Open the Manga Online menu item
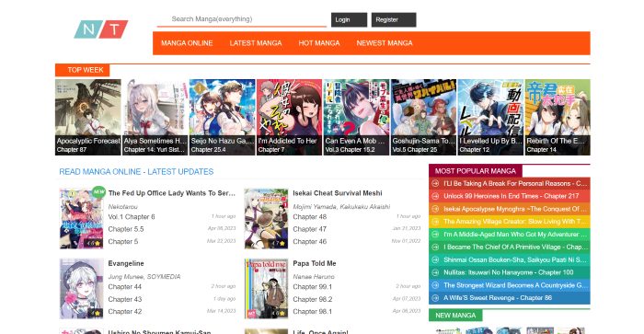The image size is (644, 334). pos(187,43)
